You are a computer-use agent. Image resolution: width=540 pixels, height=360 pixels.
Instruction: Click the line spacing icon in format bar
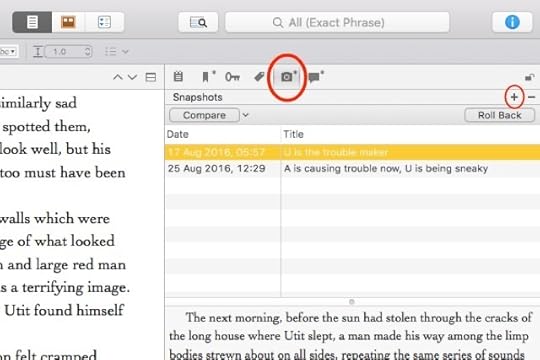[38, 52]
